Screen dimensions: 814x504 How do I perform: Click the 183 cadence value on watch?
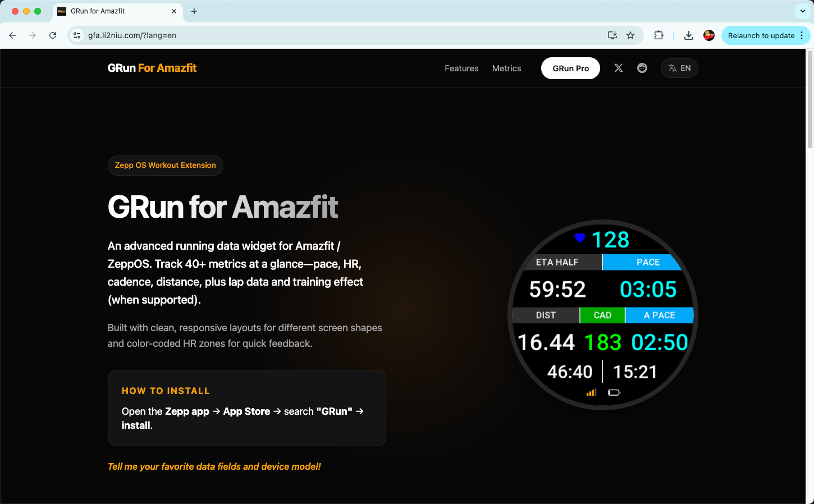point(603,342)
